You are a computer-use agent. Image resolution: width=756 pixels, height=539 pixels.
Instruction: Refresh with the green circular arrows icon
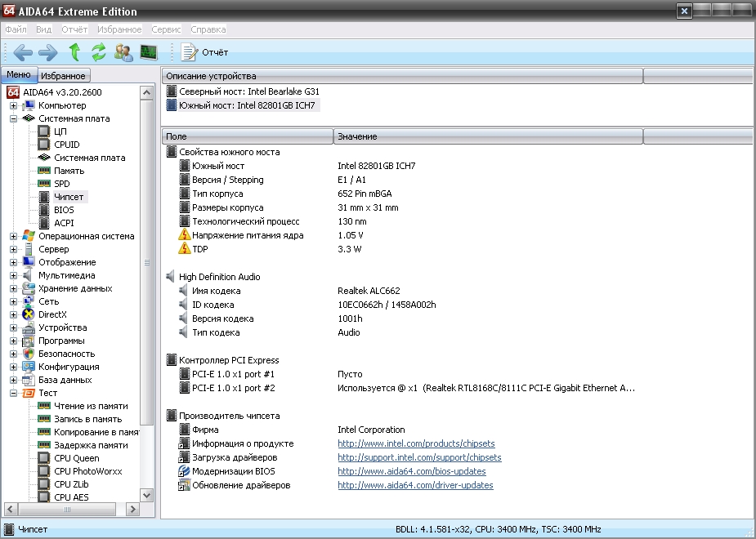[99, 52]
